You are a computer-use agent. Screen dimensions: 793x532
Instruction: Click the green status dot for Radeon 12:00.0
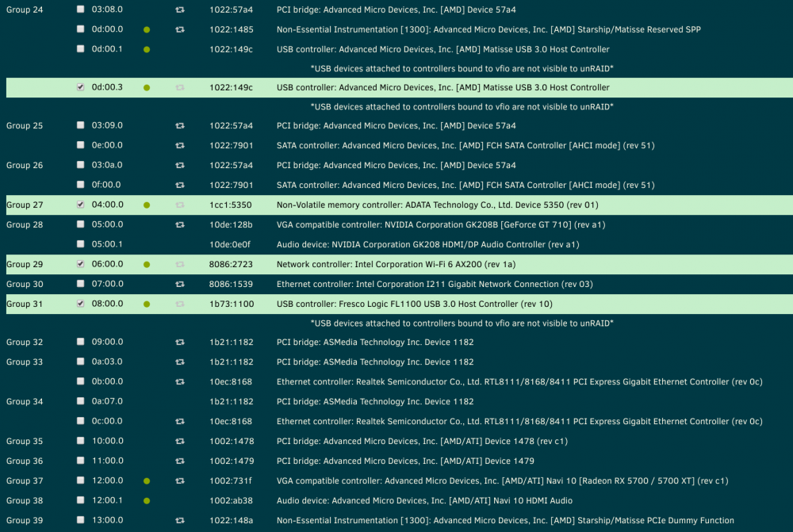tap(147, 481)
